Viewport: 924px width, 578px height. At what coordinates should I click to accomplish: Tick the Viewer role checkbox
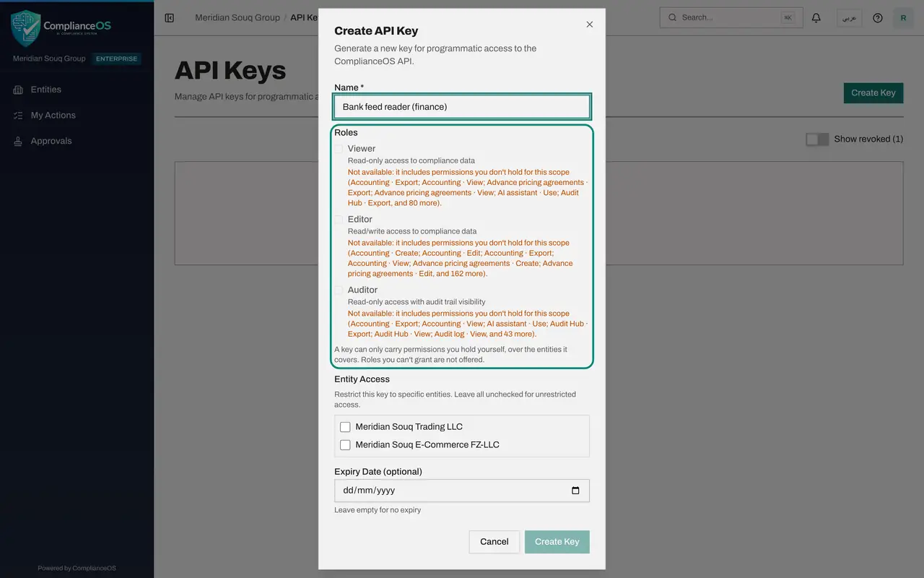coord(339,149)
